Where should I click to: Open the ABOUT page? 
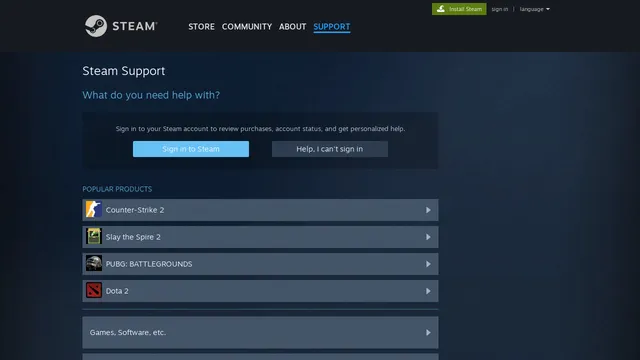coord(292,27)
